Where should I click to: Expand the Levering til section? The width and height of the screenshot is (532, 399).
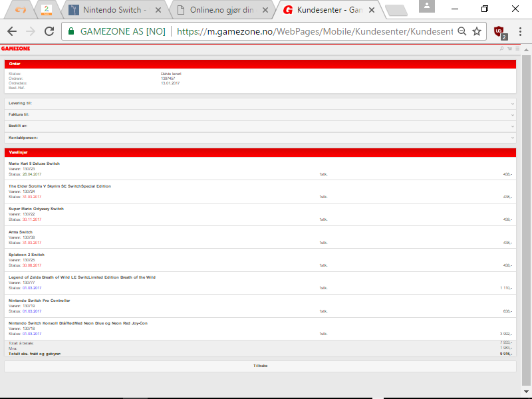(260, 104)
